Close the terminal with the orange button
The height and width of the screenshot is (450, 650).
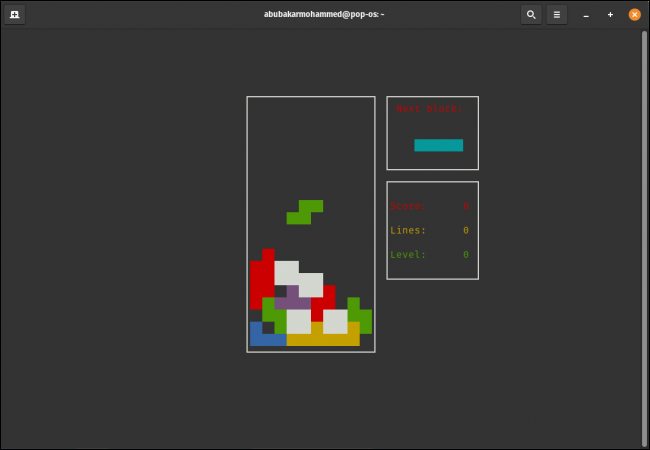[x=634, y=15]
